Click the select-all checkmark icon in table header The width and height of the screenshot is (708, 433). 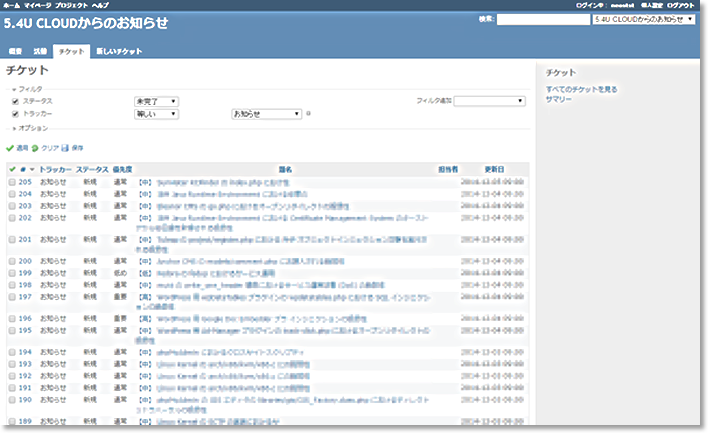[12, 170]
